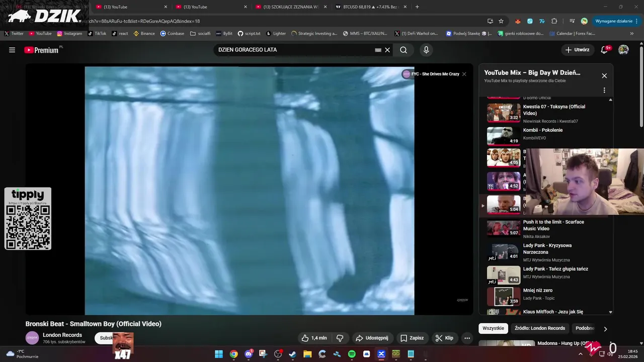The image size is (644, 362).
Task: Play Lady Pank - Kryzysowa Narzeczona
Action: point(545,252)
